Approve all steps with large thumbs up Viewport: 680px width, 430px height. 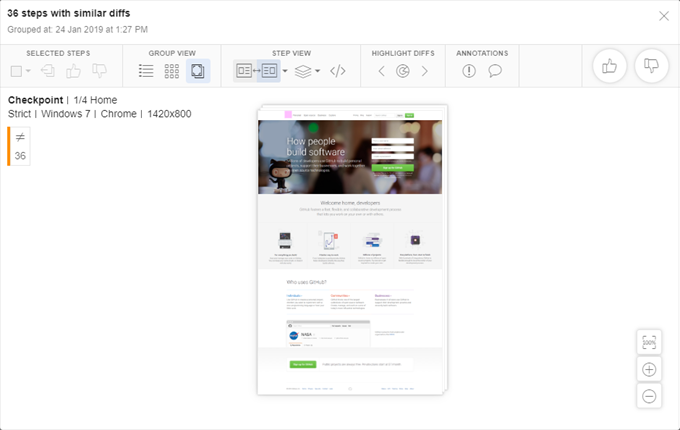(609, 66)
